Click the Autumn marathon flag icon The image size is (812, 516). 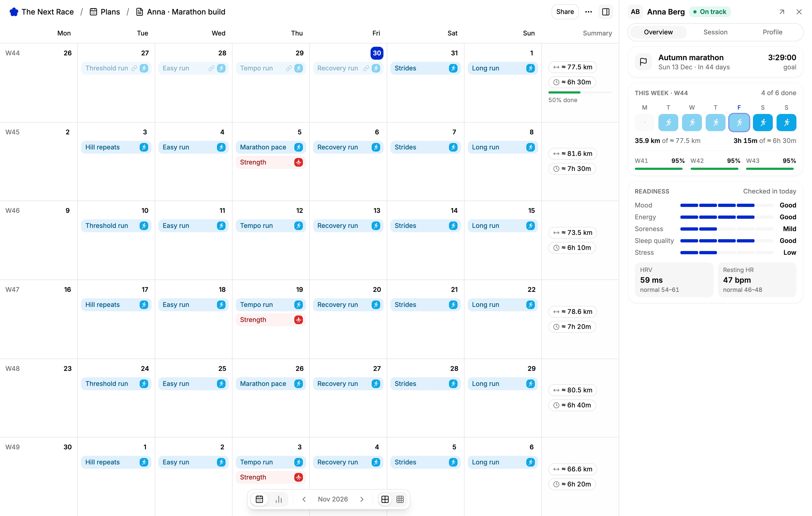(643, 62)
